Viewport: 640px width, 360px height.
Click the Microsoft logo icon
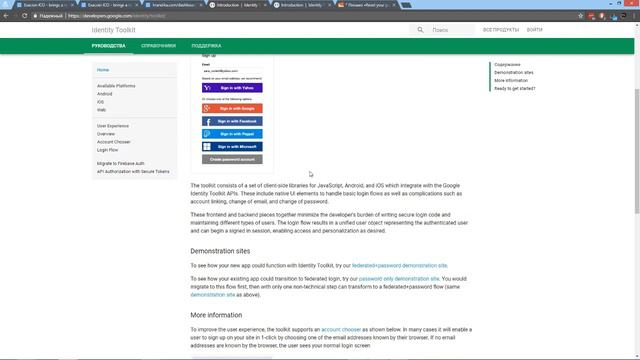coord(207,147)
